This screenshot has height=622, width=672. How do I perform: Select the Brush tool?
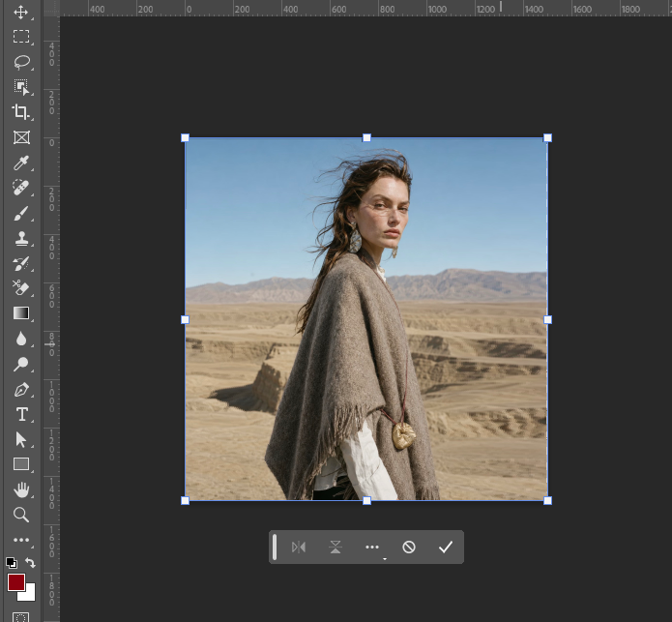(21, 214)
